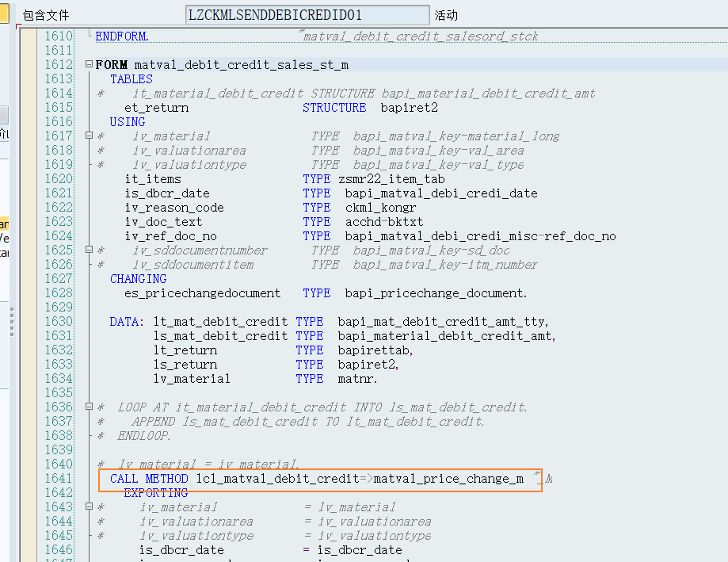Click EXPORTING keyword on line 1642

pyautogui.click(x=156, y=493)
